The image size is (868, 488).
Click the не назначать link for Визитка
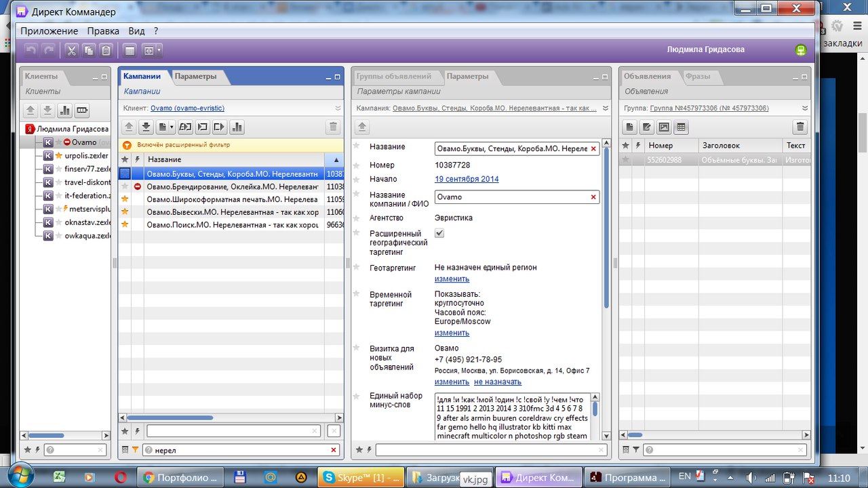coord(498,382)
